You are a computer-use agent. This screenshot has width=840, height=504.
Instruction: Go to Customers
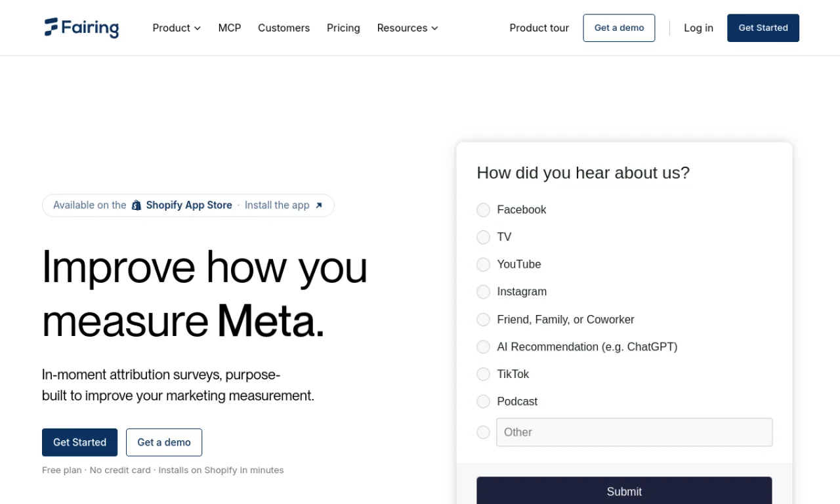click(x=283, y=28)
